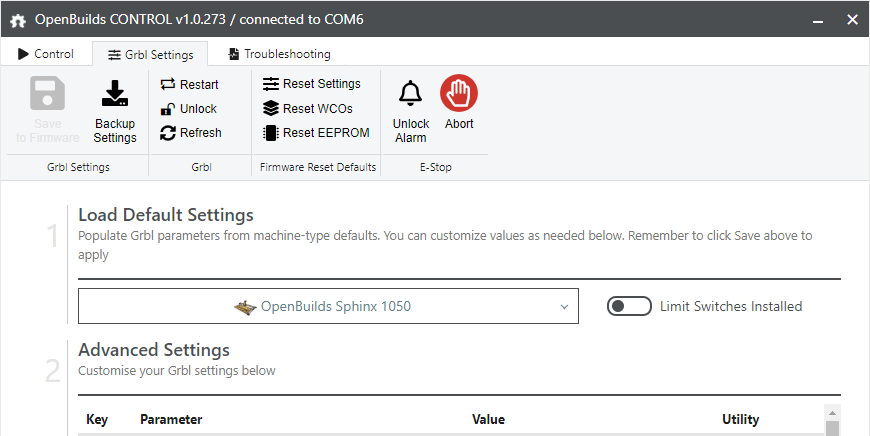The image size is (870, 436).
Task: Refresh the Grbl settings
Action: pos(191,133)
